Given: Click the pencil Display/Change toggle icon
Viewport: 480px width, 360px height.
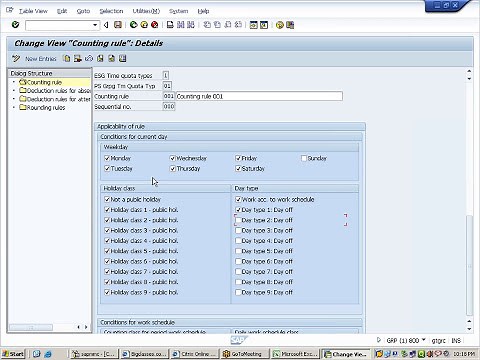Looking at the screenshot, I should [x=16, y=59].
